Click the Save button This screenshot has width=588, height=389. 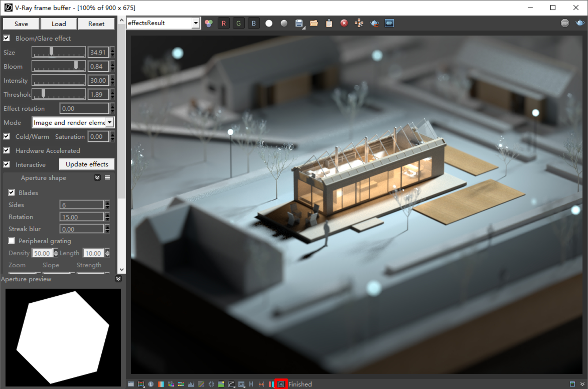pyautogui.click(x=21, y=24)
